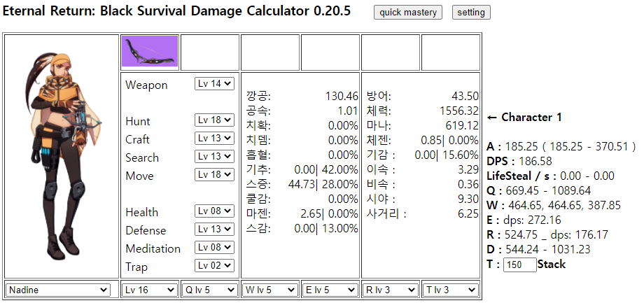Click the R damage 524.75 line

pyautogui.click(x=548, y=235)
